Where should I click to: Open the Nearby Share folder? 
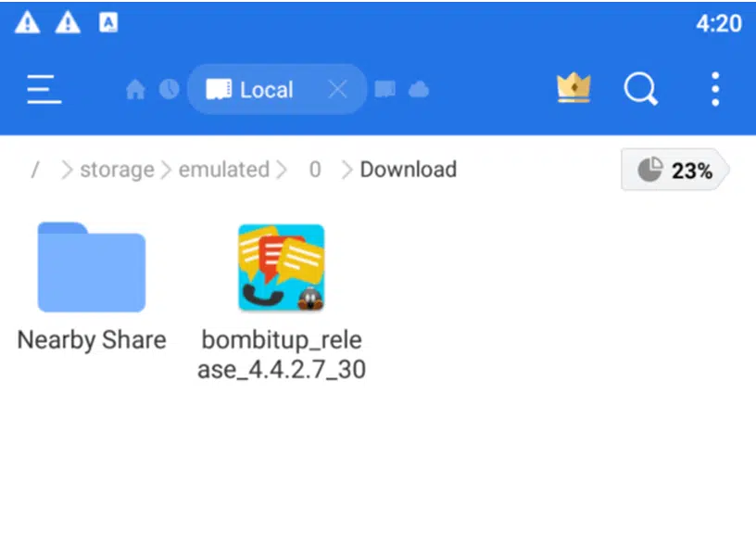tap(92, 267)
